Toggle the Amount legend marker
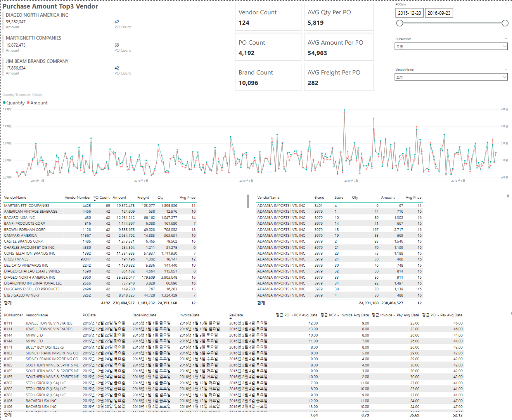Viewport: 512px width, 420px height. click(28, 103)
